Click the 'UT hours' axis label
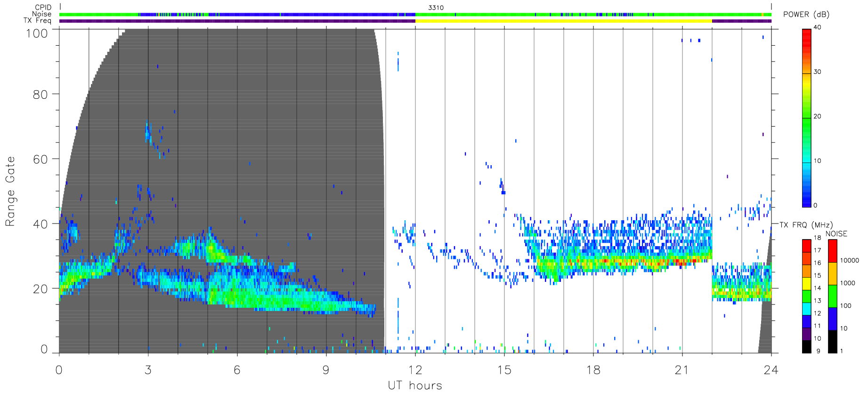Viewport: 868px width, 400px height. coord(415,386)
